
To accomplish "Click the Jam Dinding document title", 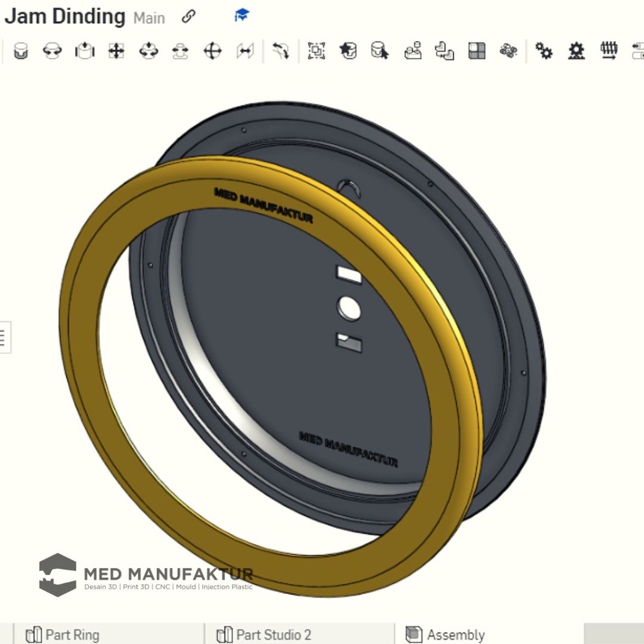I will click(x=65, y=17).
